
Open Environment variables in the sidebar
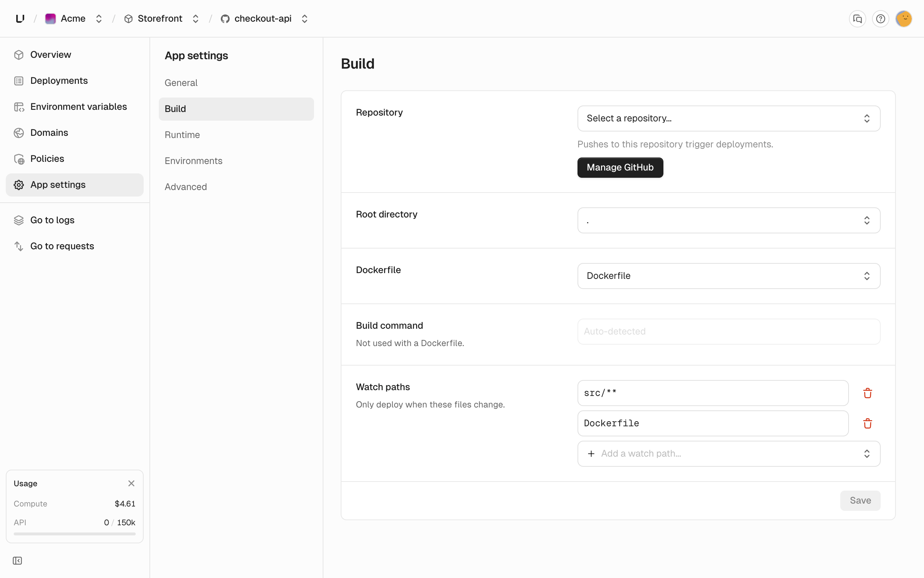coord(74,107)
